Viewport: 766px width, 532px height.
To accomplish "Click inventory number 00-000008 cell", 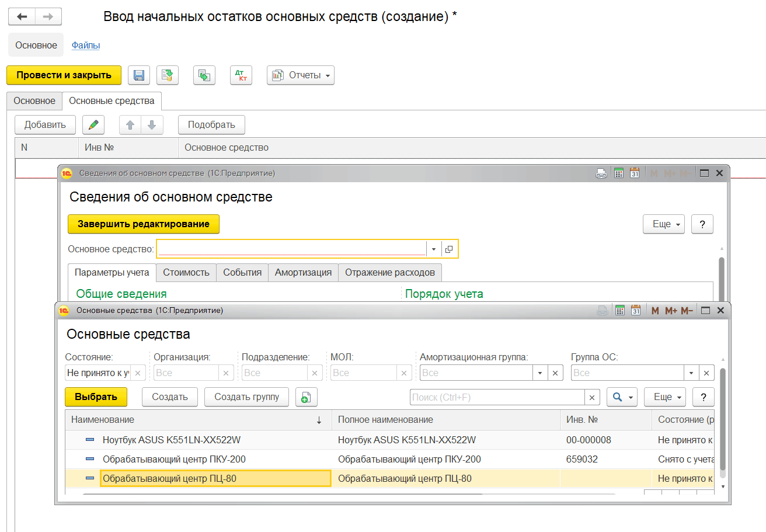I will coord(605,440).
